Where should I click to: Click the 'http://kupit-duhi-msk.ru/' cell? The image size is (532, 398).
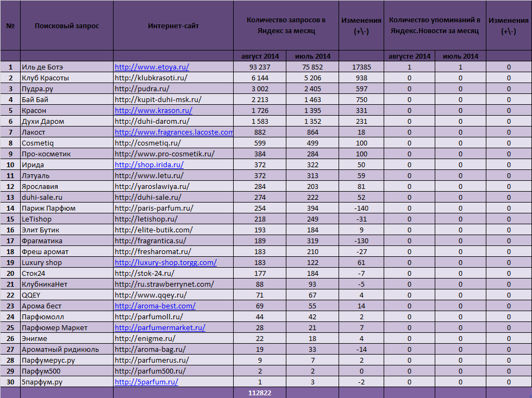173,100
